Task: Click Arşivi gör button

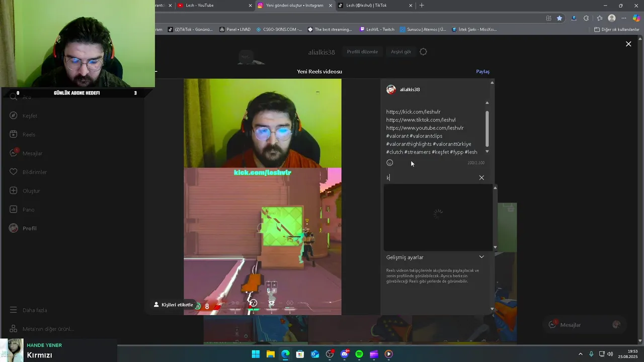Action: [401, 52]
